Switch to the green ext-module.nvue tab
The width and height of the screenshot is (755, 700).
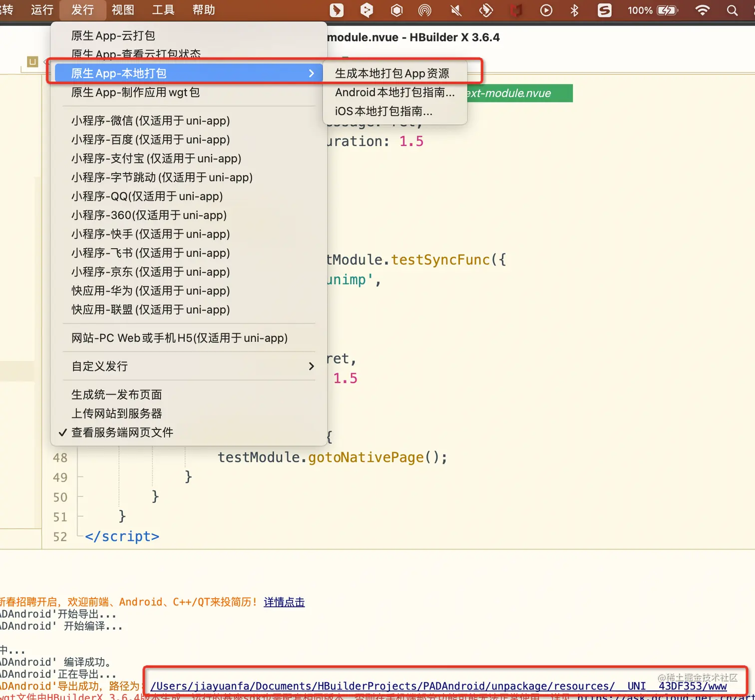coord(519,93)
